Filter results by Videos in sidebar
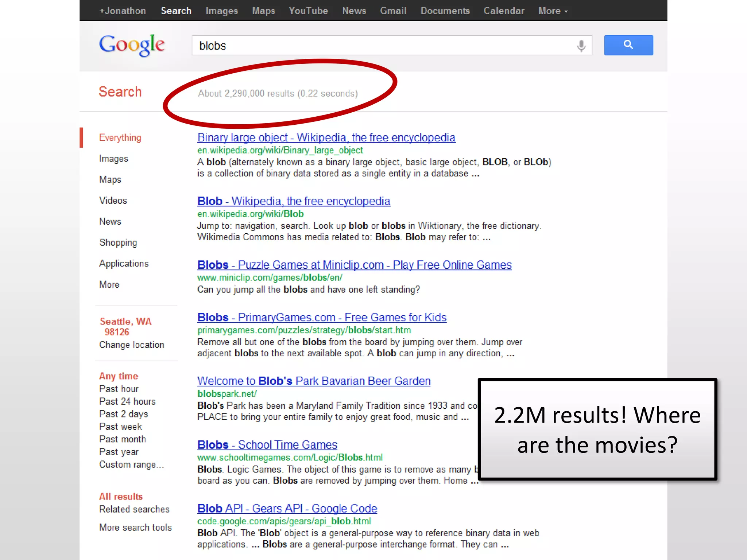747x560 pixels. coord(113,201)
